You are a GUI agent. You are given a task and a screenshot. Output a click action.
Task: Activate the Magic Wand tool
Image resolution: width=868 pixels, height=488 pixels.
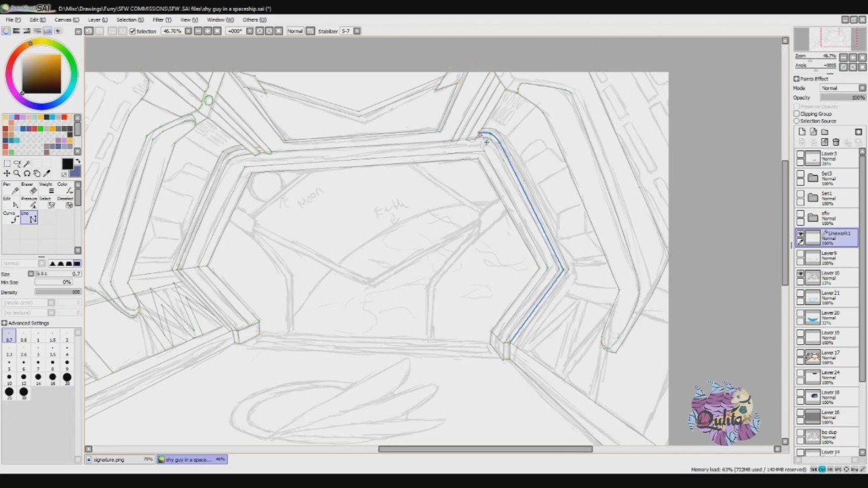[26, 163]
